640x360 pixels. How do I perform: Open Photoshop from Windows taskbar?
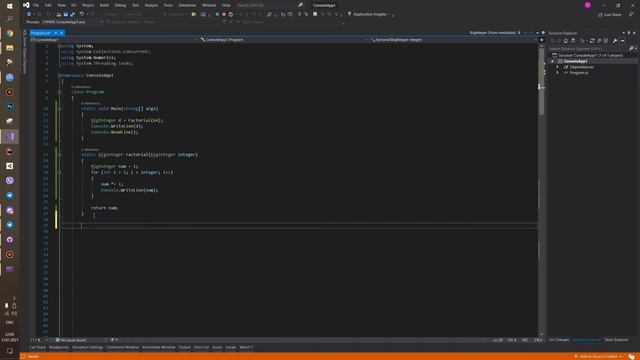click(10, 107)
